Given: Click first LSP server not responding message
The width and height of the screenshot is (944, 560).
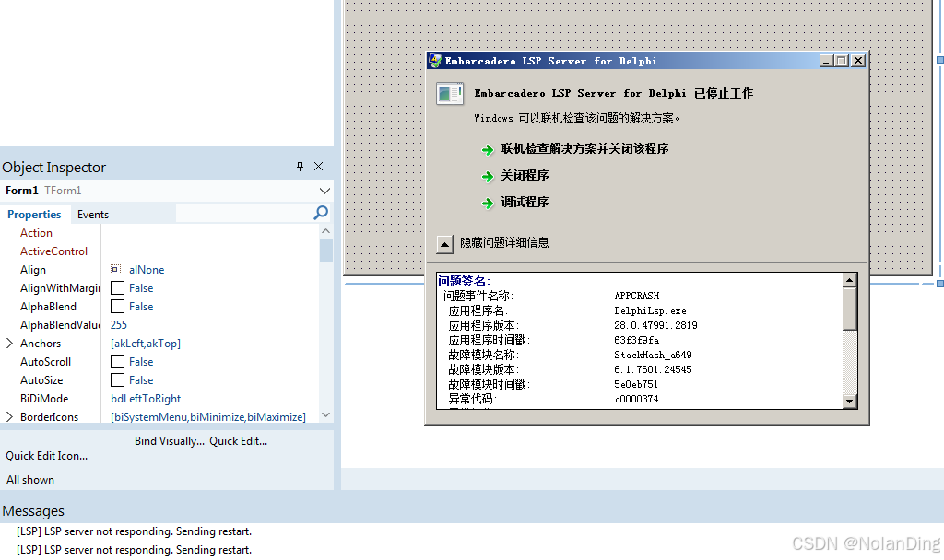Looking at the screenshot, I should [134, 531].
